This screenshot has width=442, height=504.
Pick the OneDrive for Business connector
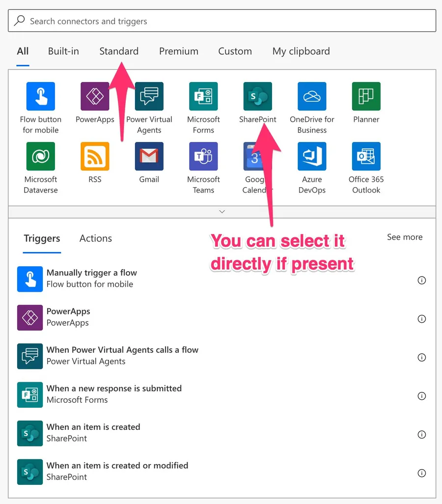click(x=312, y=97)
